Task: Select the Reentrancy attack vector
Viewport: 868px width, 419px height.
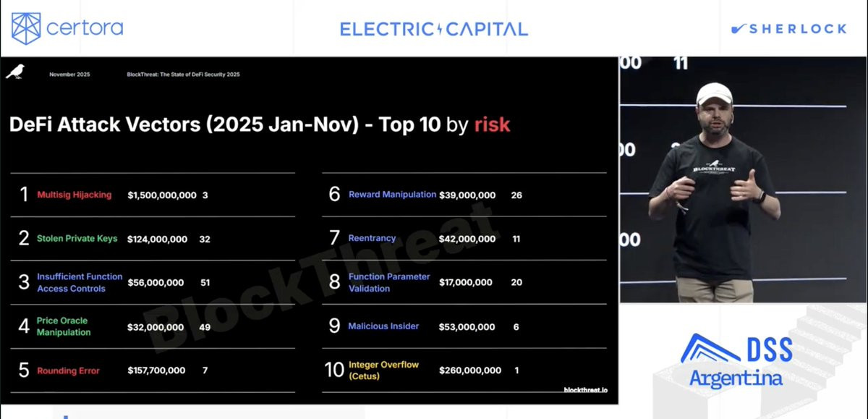Action: point(372,239)
